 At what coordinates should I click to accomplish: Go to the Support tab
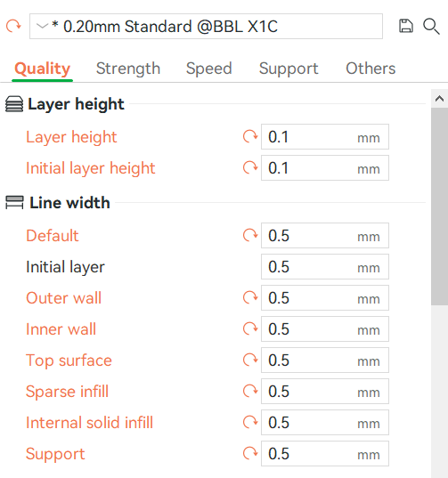289,69
